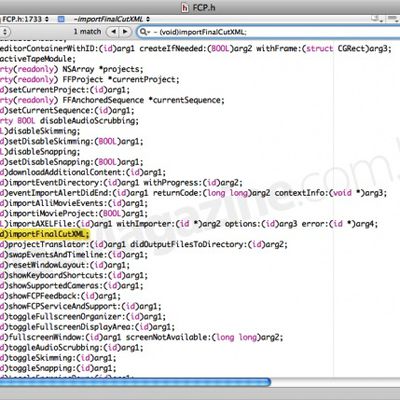This screenshot has height=400, width=400.
Task: Click the 'toggleSkimming:' line
Action: 58,358
